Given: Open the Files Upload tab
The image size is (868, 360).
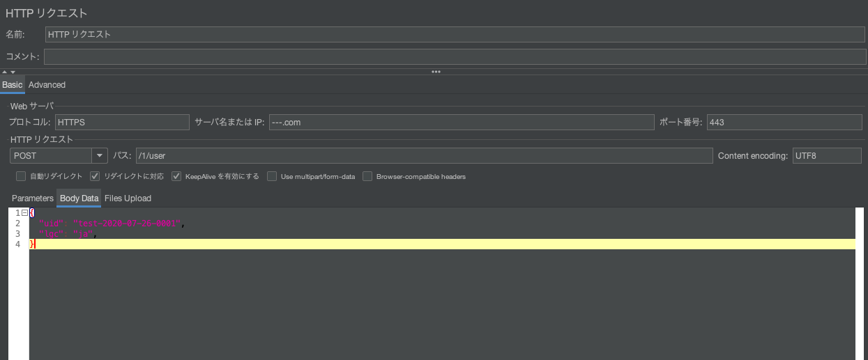Looking at the screenshot, I should (x=128, y=198).
